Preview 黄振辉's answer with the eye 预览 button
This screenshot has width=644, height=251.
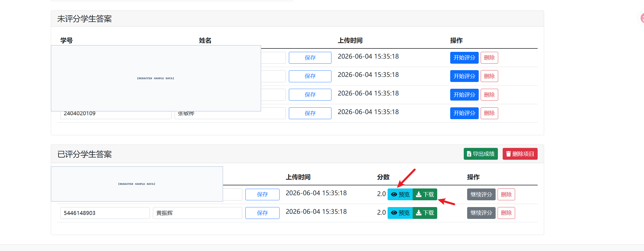(x=400, y=213)
